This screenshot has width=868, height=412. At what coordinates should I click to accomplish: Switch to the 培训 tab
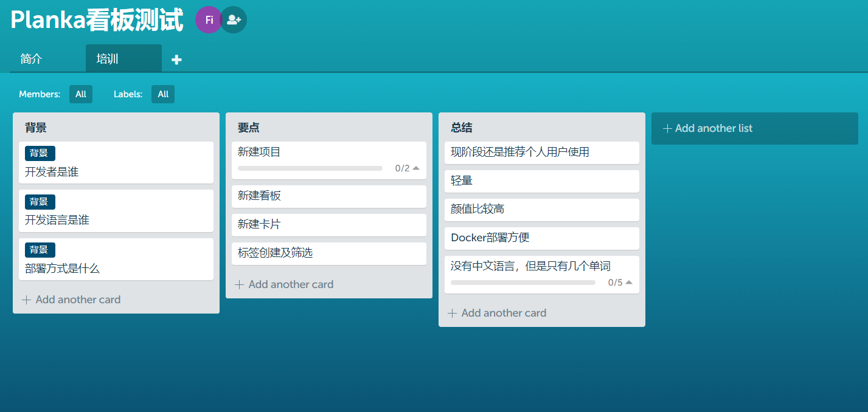tap(106, 58)
